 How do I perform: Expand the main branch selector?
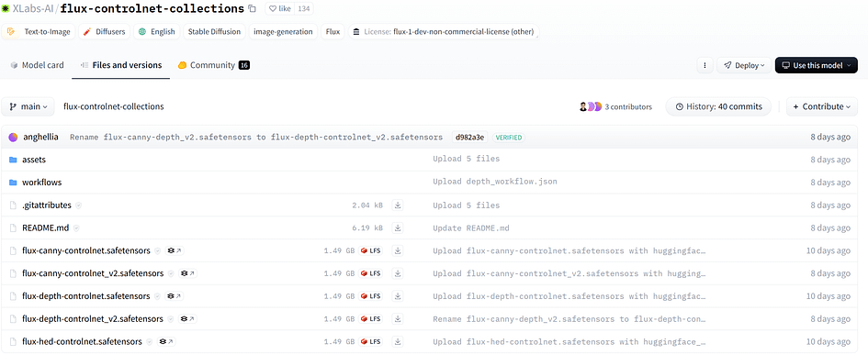(28, 106)
